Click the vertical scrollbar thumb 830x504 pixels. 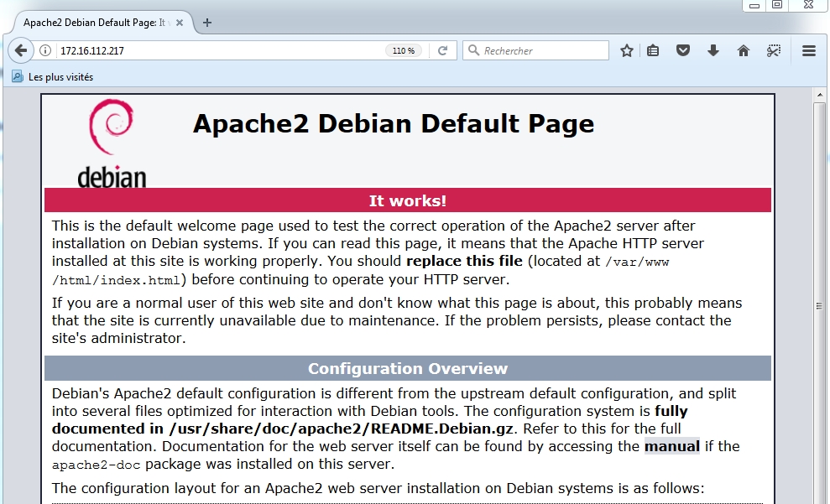pos(819,306)
